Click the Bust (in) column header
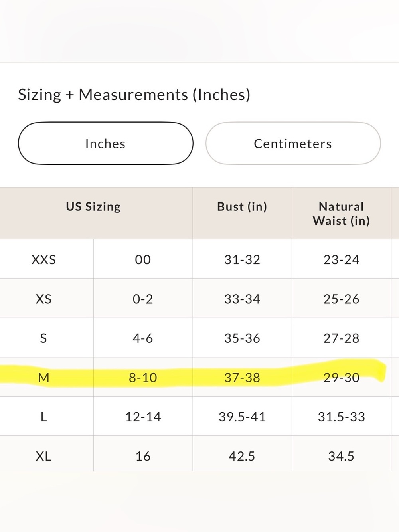 coord(242,207)
